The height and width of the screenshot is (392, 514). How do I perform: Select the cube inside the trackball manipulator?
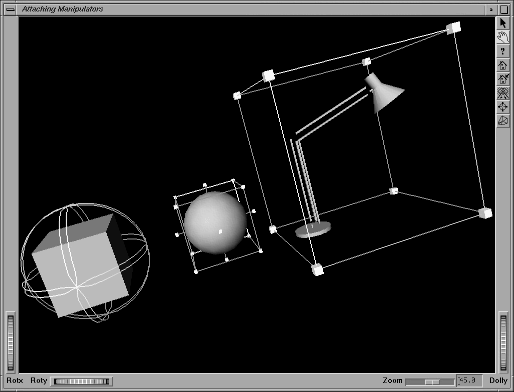click(81, 266)
